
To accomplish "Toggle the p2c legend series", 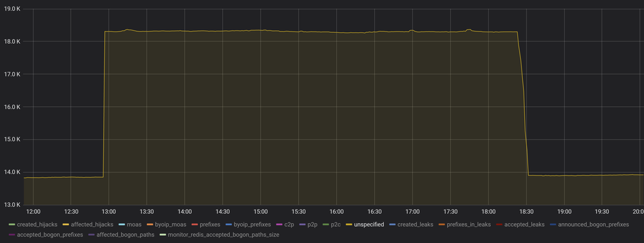I will [332, 224].
